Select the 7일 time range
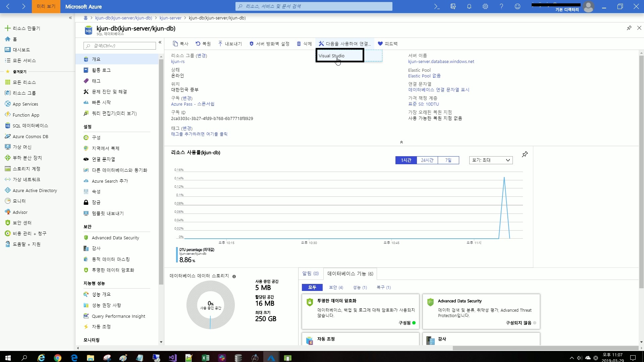This screenshot has width=644, height=362. tap(448, 160)
